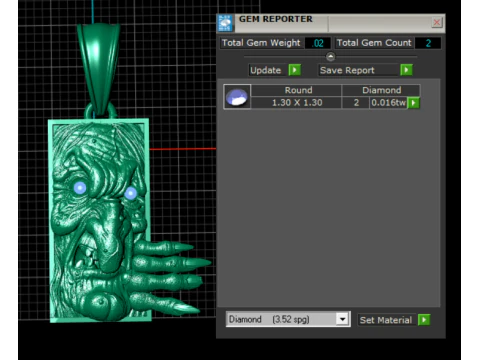
Task: Collapse the panel with the round up-arrow
Action: (x=330, y=57)
